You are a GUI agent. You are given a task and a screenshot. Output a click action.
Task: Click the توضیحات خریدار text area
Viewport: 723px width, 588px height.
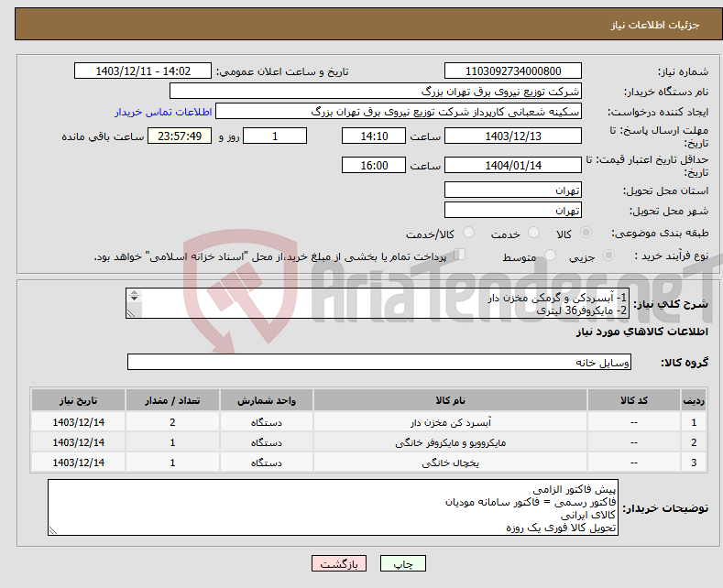[333, 507]
